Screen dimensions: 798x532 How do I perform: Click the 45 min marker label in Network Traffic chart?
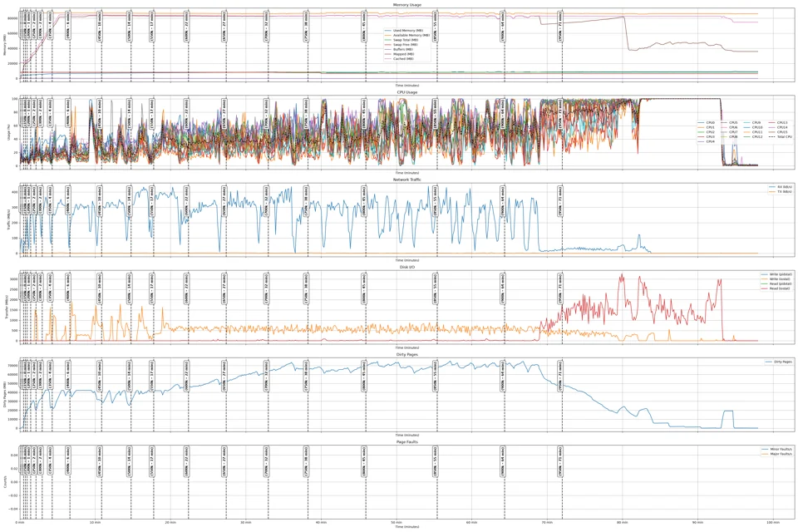click(x=364, y=200)
